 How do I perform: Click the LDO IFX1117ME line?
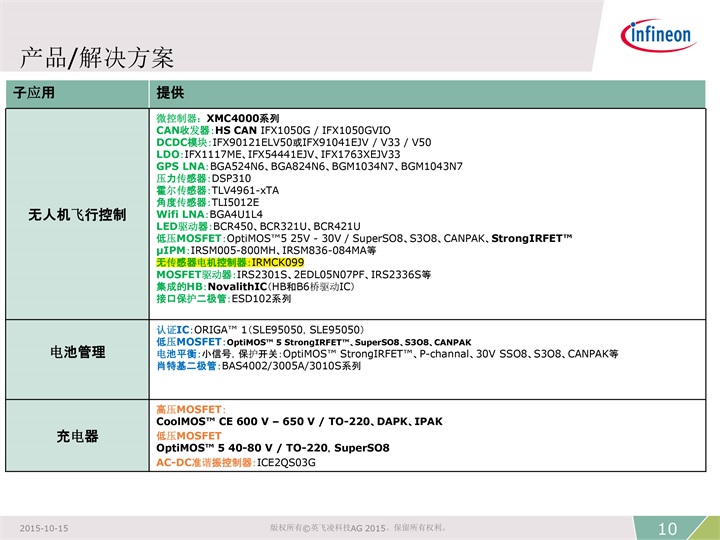[278, 154]
